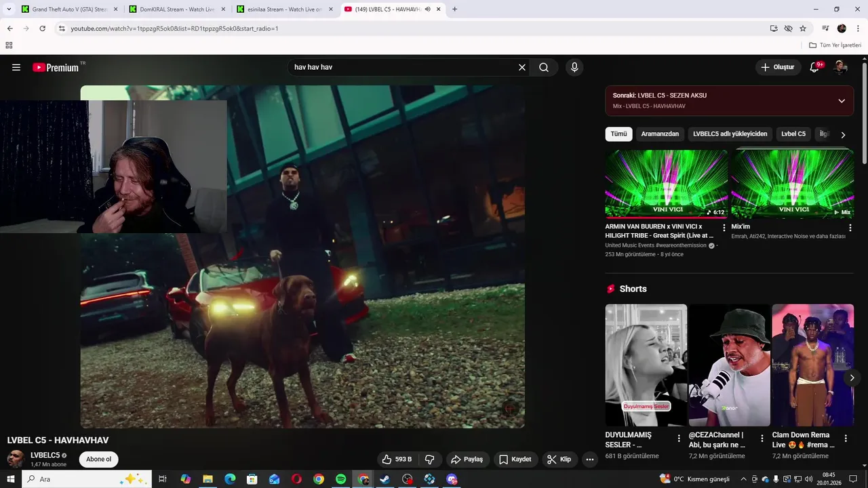Image resolution: width=868 pixels, height=488 pixels.
Task: Open the Windows Start menu
Action: point(10,479)
